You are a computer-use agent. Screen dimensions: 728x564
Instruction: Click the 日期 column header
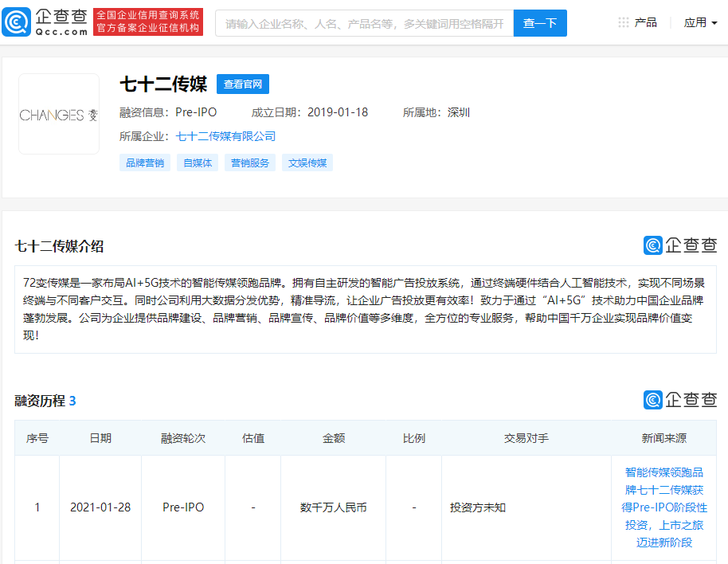(x=100, y=438)
